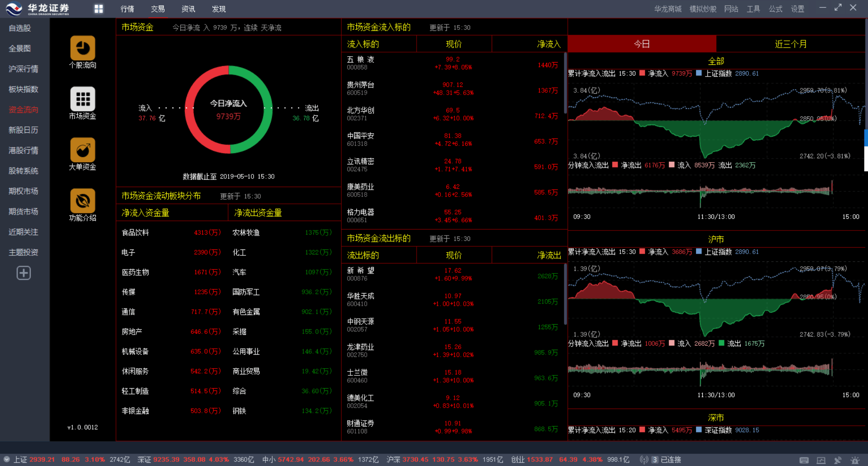Sort by 净流入 column header
The height and width of the screenshot is (466, 868).
tap(549, 44)
